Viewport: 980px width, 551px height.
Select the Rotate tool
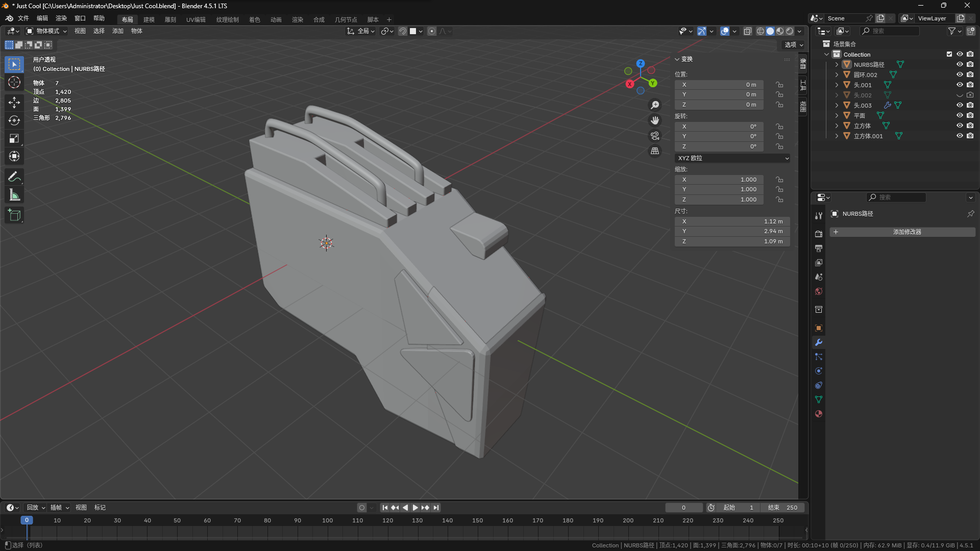(14, 120)
